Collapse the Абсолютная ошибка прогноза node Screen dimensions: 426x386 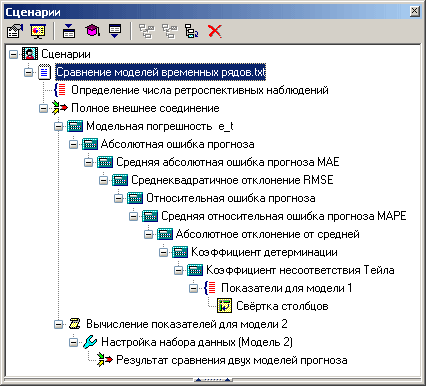(x=74, y=144)
